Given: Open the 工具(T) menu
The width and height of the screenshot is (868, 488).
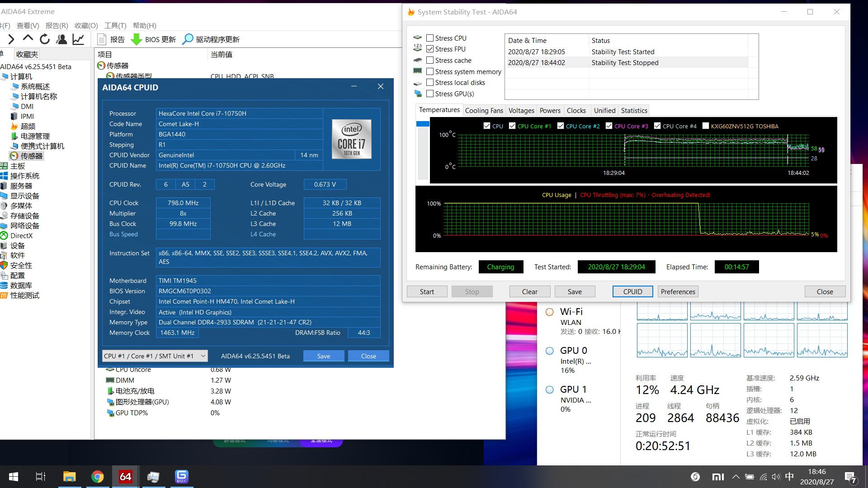Looking at the screenshot, I should (x=115, y=25).
